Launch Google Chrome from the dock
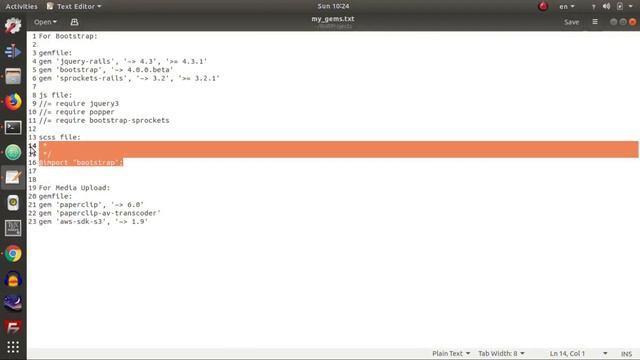 (x=13, y=253)
